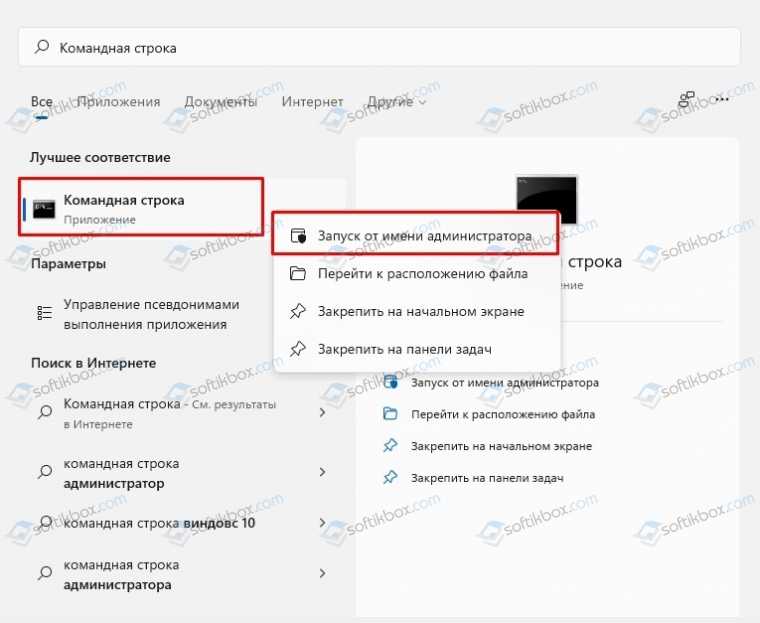Click search icon beside командная строка администратор
The width and height of the screenshot is (760, 623).
tap(45, 471)
